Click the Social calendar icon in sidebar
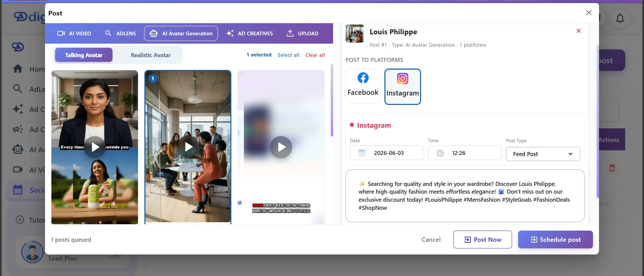Screen dimensions: 644x276 tap(18, 190)
